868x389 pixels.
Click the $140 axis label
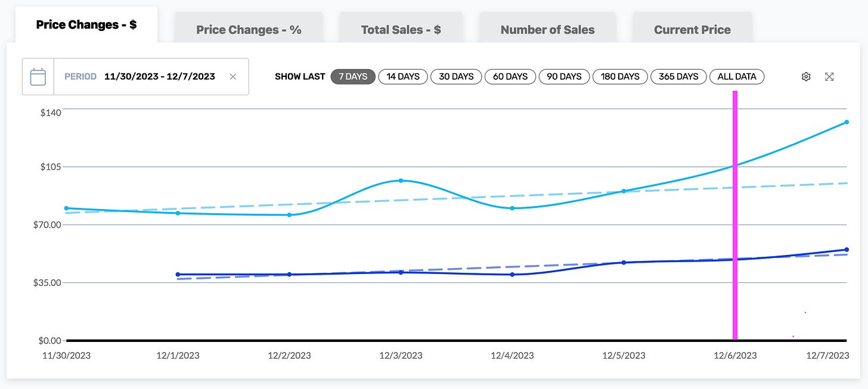click(51, 112)
